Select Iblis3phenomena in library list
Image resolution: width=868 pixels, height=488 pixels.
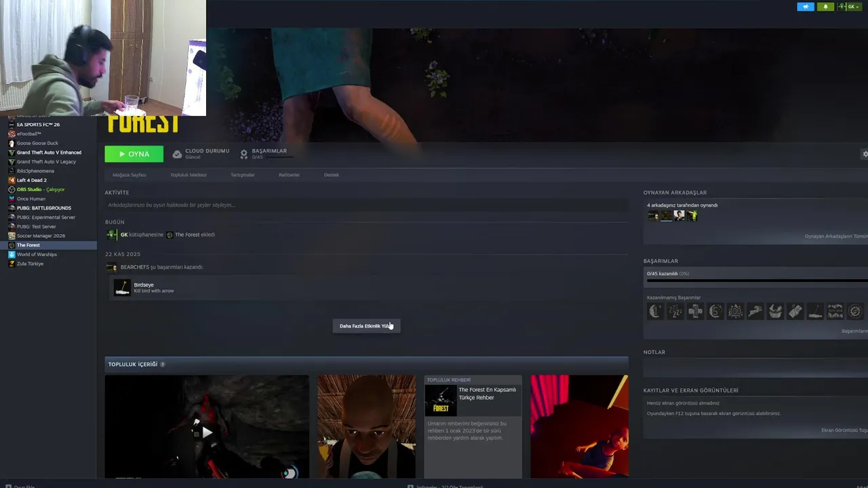pos(35,171)
